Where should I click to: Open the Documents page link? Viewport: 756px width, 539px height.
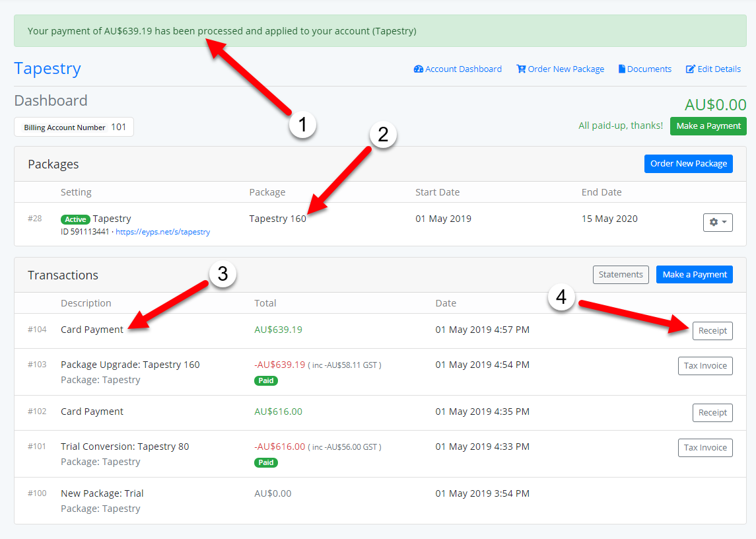pos(645,69)
